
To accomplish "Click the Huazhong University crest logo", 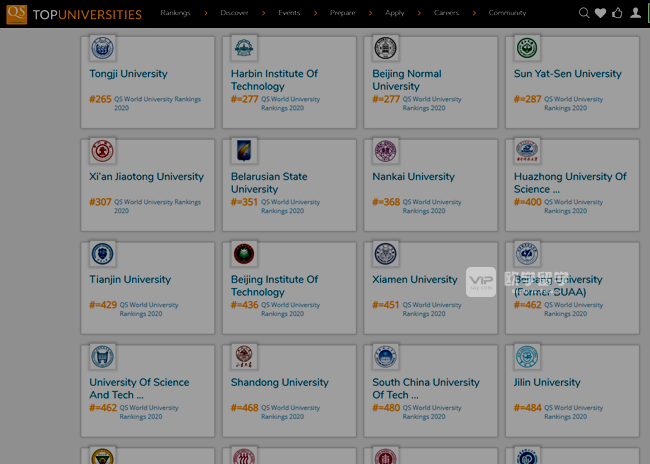I will click(x=527, y=151).
